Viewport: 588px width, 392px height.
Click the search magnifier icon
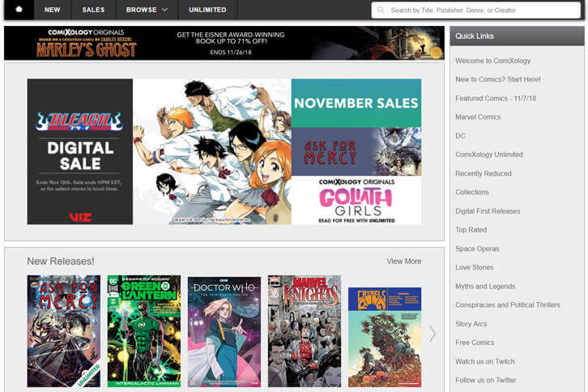[381, 10]
